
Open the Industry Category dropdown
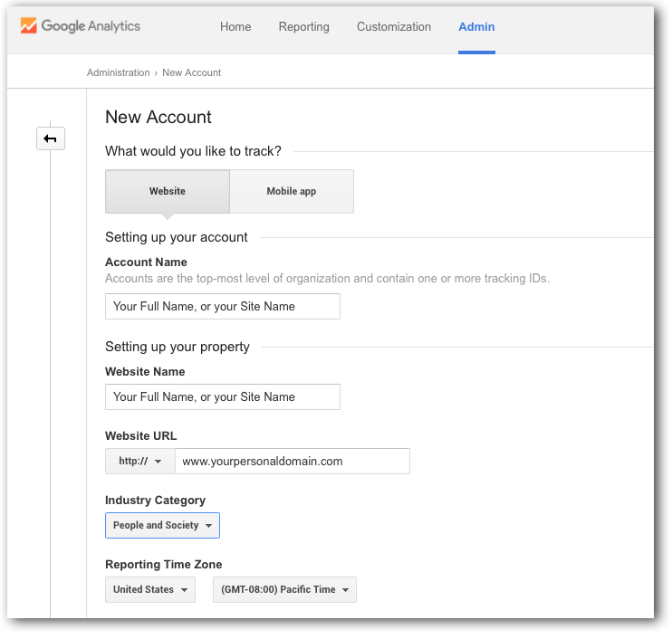[x=162, y=525]
